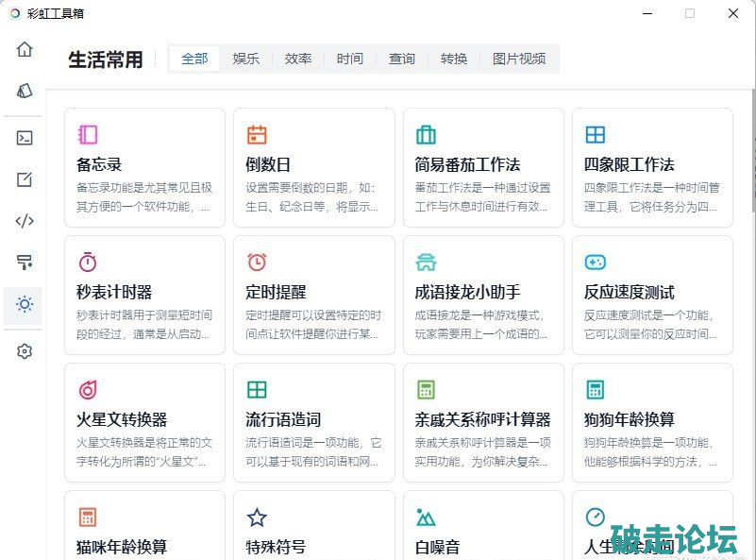The image size is (756, 560).
Task: Open the 亲戚关系称呼计算器 card
Action: [483, 422]
